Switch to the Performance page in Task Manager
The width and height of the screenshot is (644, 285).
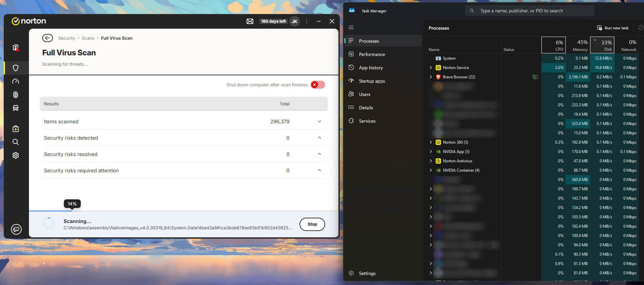tap(383, 54)
